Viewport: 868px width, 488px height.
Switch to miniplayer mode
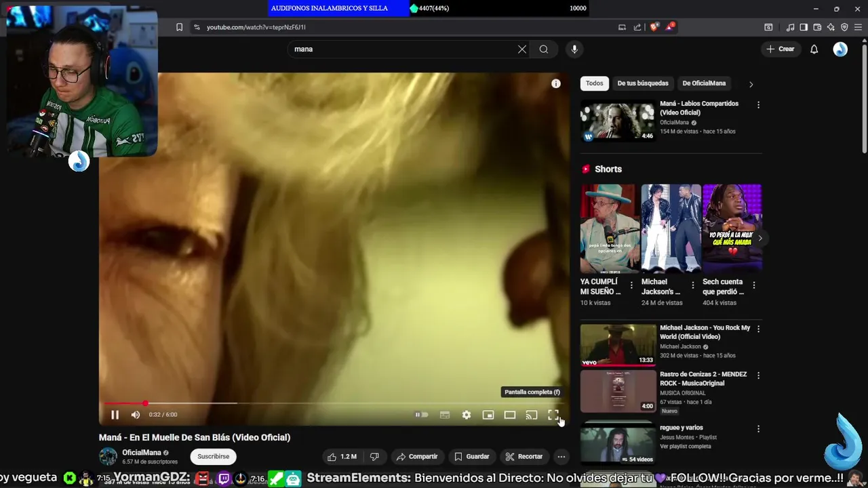(x=488, y=415)
